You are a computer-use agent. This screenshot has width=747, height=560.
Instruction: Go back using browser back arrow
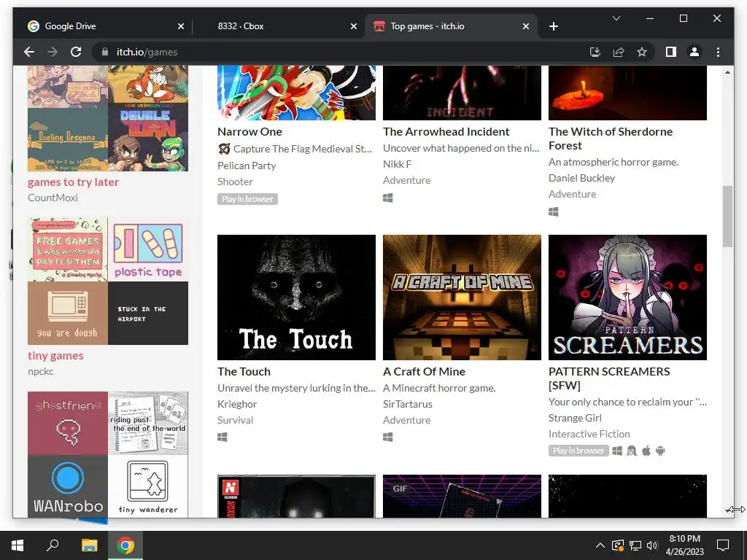point(29,52)
